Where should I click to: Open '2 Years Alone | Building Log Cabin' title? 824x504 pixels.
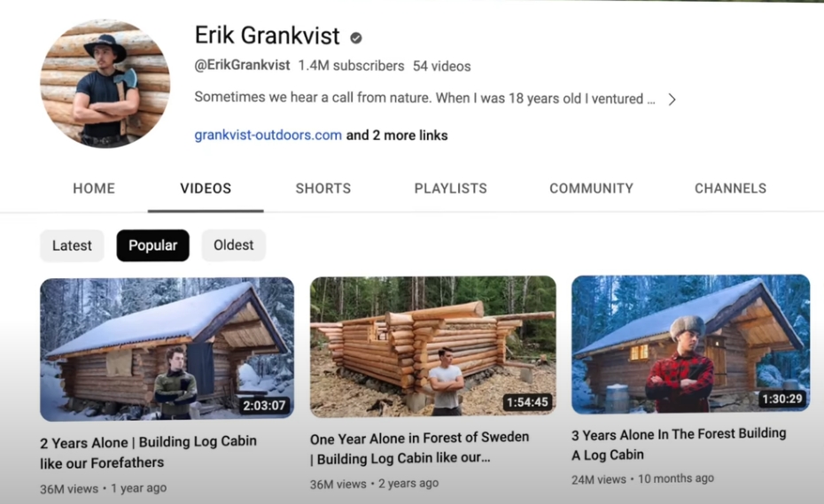148,453
